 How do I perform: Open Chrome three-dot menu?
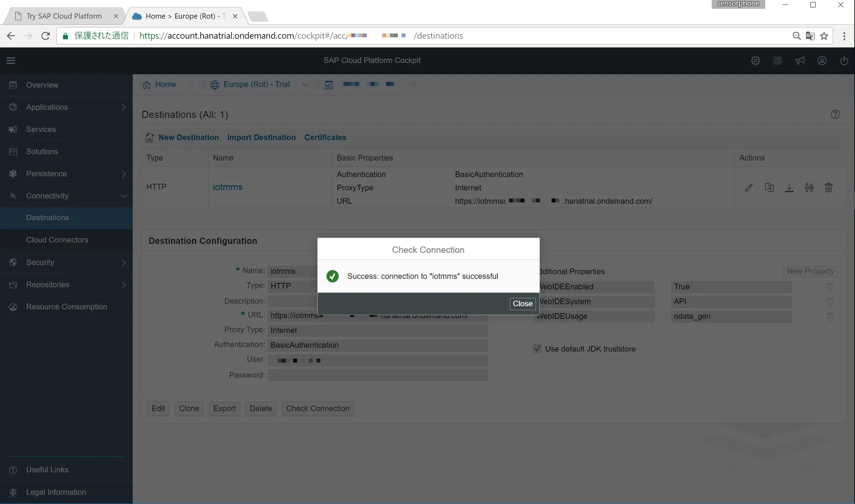click(844, 36)
